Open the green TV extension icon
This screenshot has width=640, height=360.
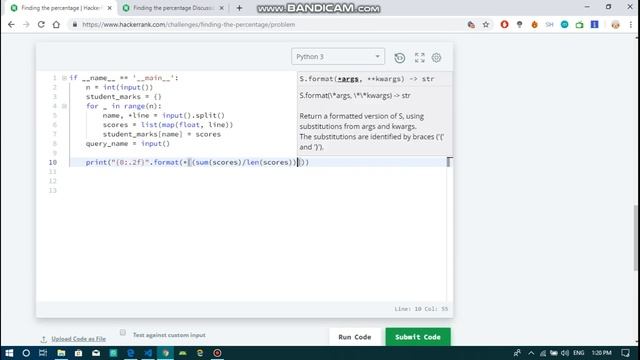(x=580, y=24)
